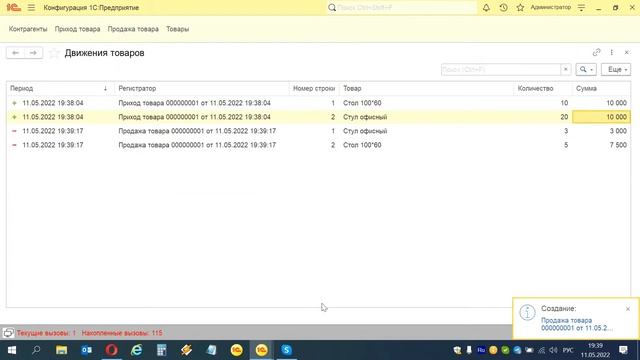The height and width of the screenshot is (360, 640).
Task: Select the Стол 100*60 receipt row
Action: pyautogui.click(x=318, y=103)
